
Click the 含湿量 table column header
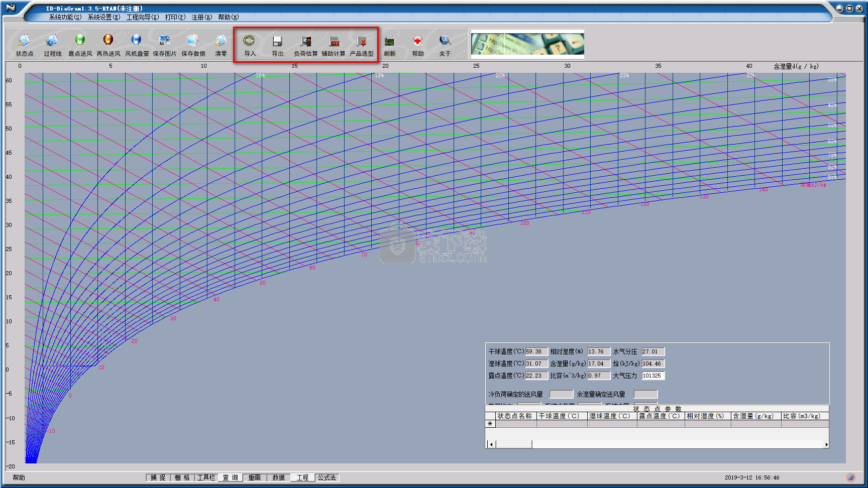point(755,416)
